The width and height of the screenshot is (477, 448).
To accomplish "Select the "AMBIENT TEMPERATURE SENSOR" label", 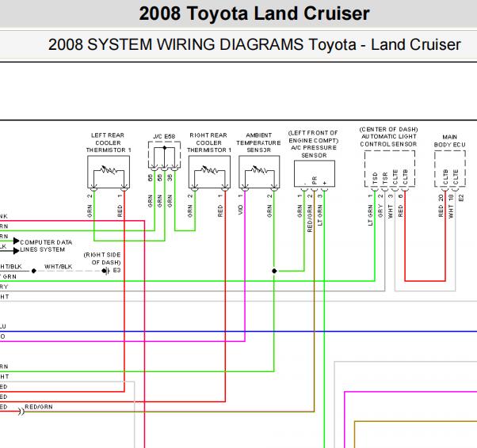I will point(258,142).
